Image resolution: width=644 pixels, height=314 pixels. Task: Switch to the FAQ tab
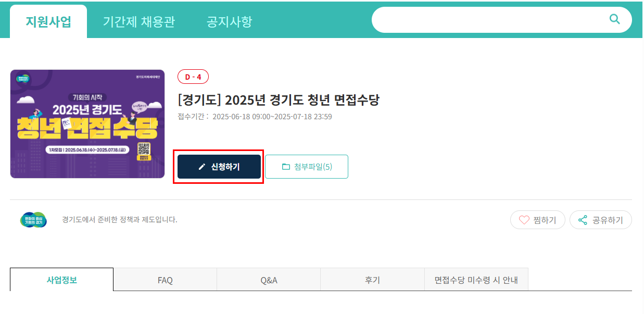pos(165,280)
